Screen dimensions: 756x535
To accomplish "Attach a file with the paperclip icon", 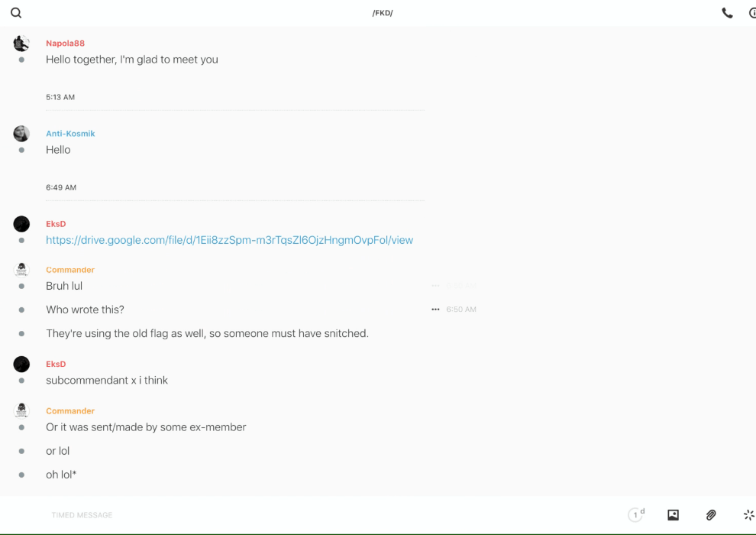I will coord(711,515).
